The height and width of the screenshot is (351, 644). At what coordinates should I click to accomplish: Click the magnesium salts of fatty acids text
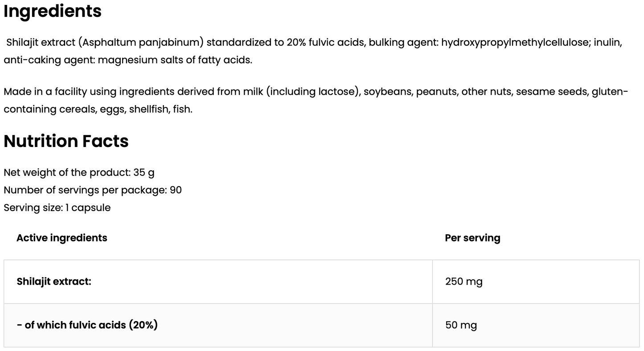175,60
